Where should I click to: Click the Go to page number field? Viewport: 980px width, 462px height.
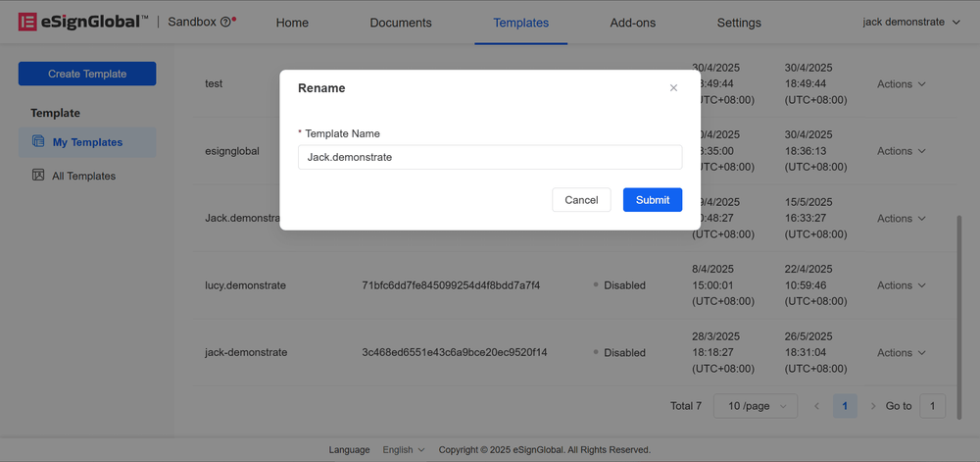(932, 406)
